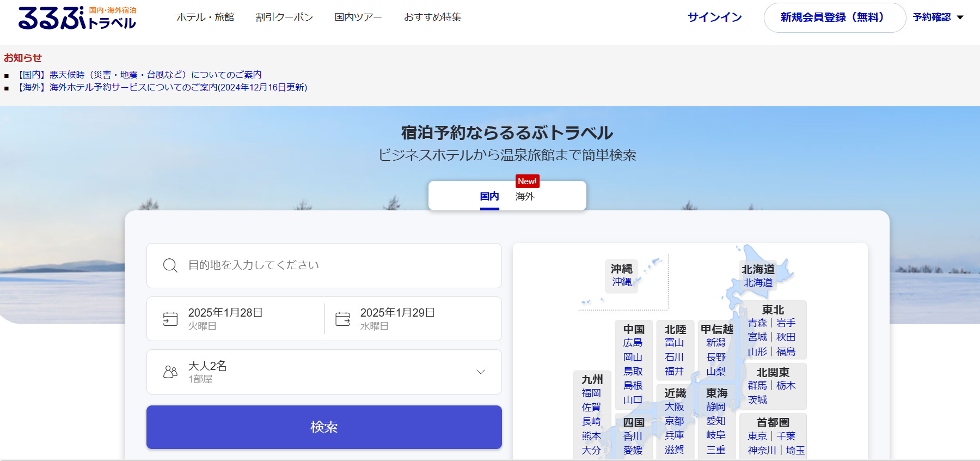
Task: Pick 兵庫 in the 近畿 region
Action: [674, 435]
